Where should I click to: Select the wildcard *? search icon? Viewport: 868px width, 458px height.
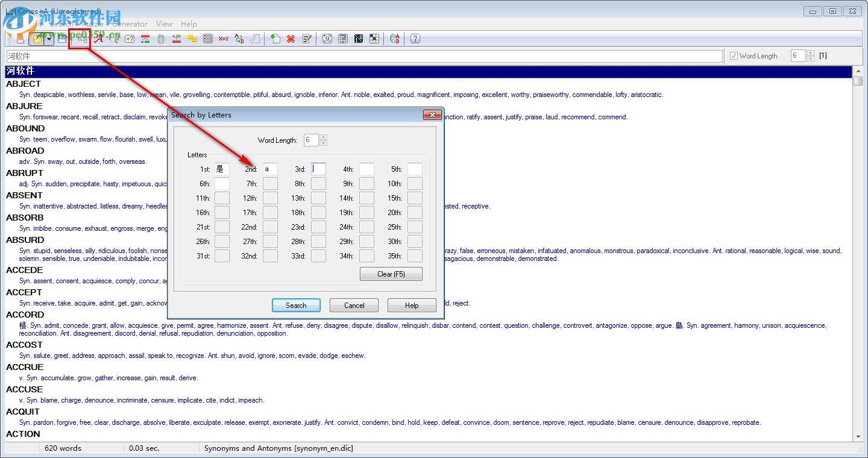[x=130, y=39]
